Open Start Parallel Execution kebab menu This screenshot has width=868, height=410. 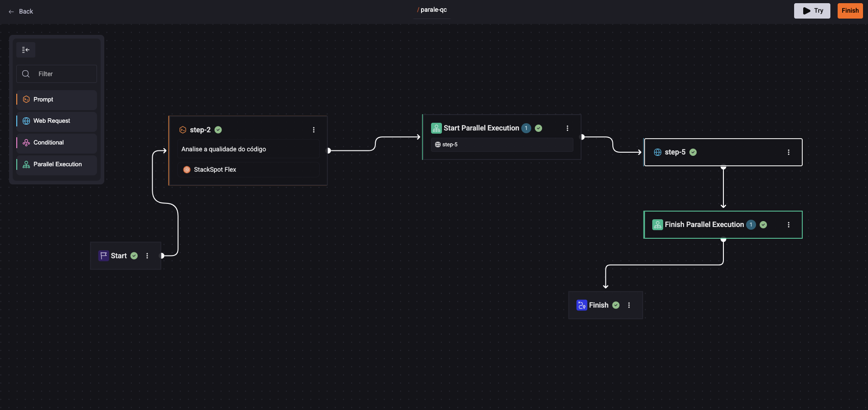point(567,128)
